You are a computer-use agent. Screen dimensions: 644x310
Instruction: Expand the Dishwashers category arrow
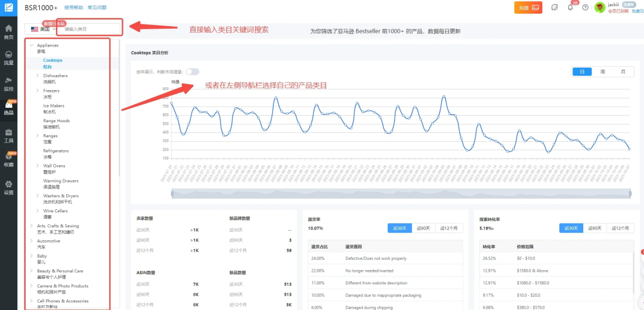pos(38,76)
